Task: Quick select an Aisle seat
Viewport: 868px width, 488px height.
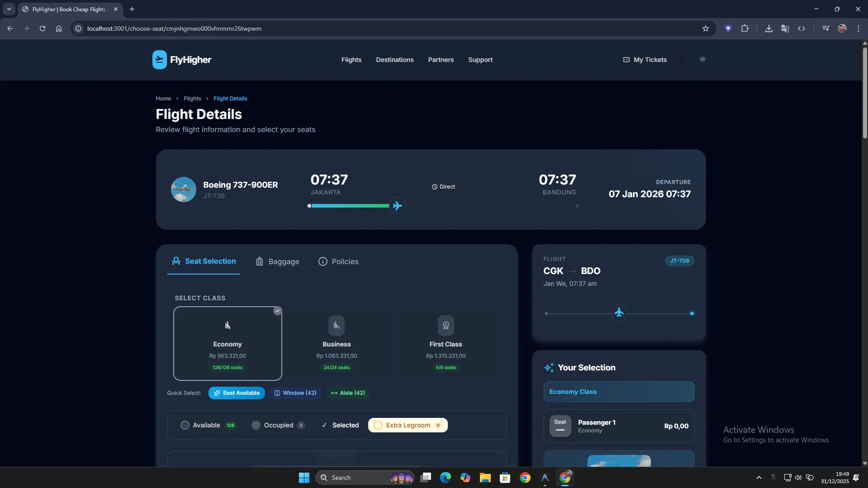Action: coord(348,393)
